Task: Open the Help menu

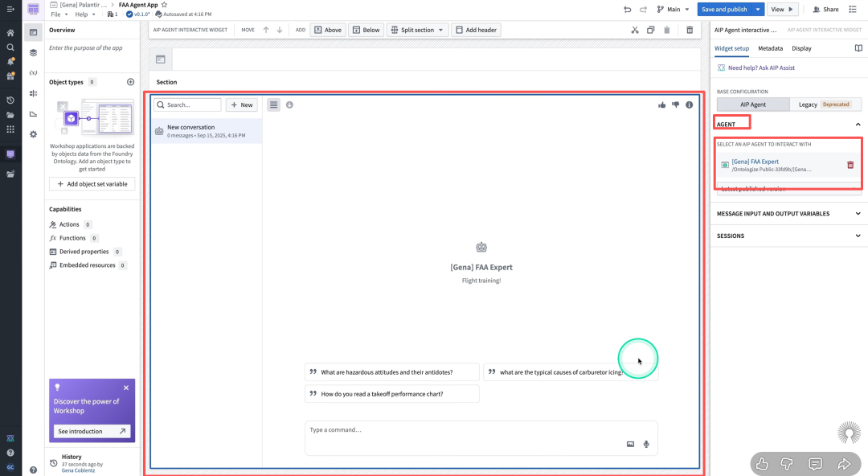Action: (85, 14)
